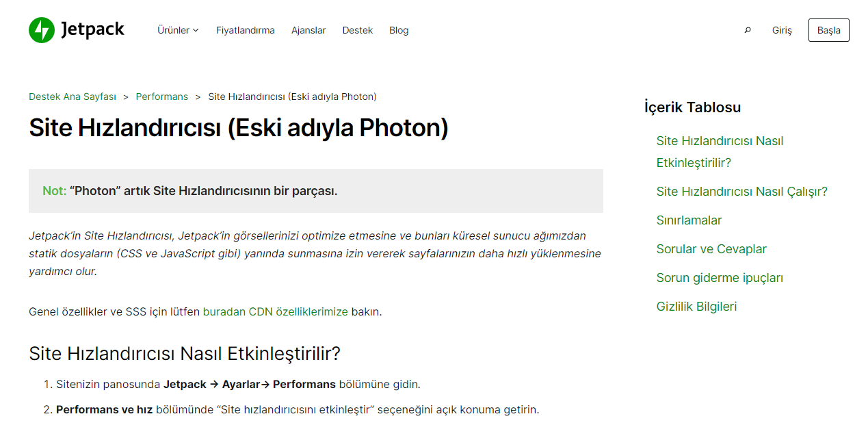Click the Jetpack logo

75,29
